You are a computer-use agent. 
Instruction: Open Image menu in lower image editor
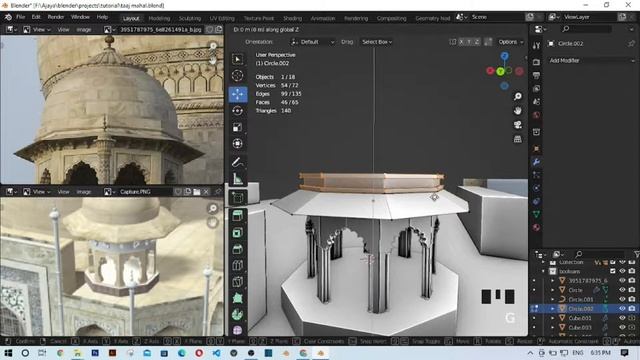point(84,191)
